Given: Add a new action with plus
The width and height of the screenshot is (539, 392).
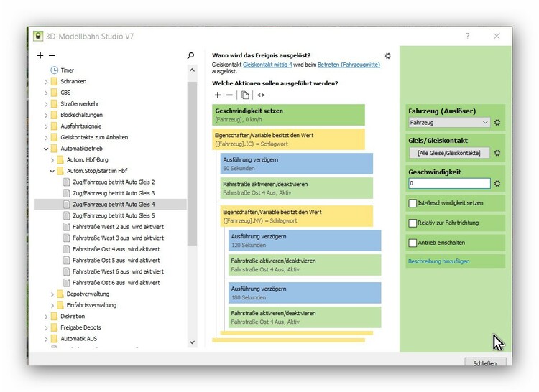Looking at the screenshot, I should (218, 95).
